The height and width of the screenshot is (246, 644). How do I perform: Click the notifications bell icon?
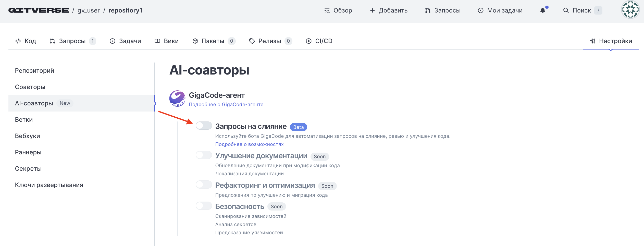click(543, 10)
